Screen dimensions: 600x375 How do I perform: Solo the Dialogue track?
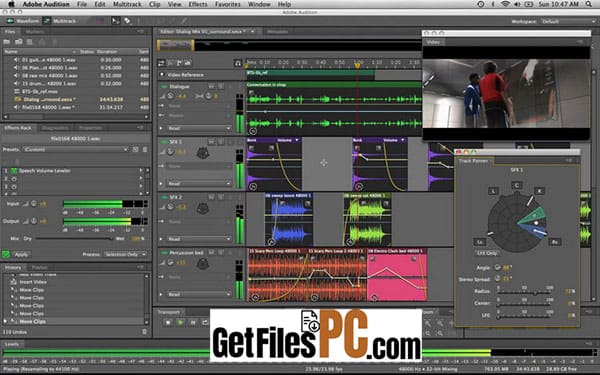pos(221,86)
